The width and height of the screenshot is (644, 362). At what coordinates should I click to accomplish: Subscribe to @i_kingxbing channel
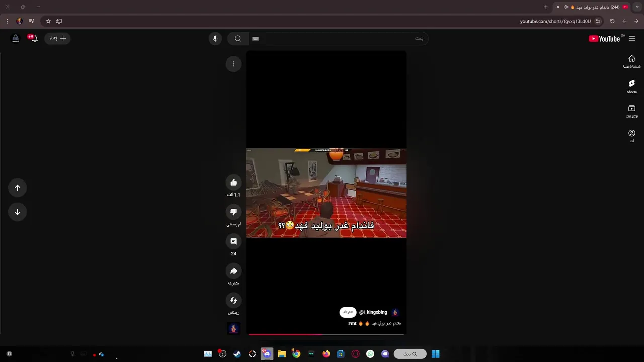[348, 312]
